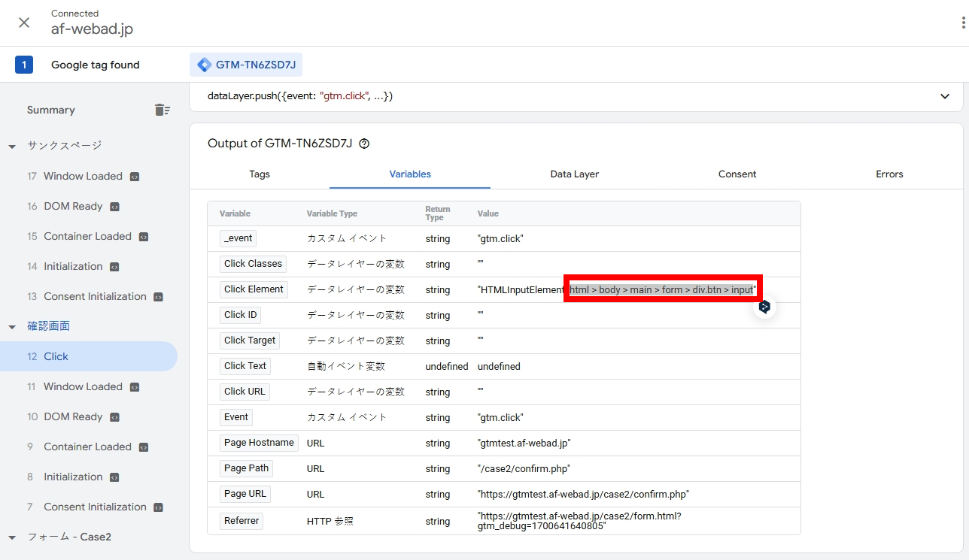Collapse the 確認画面 page group
Screen dimensions: 969x560
[x=12, y=326]
